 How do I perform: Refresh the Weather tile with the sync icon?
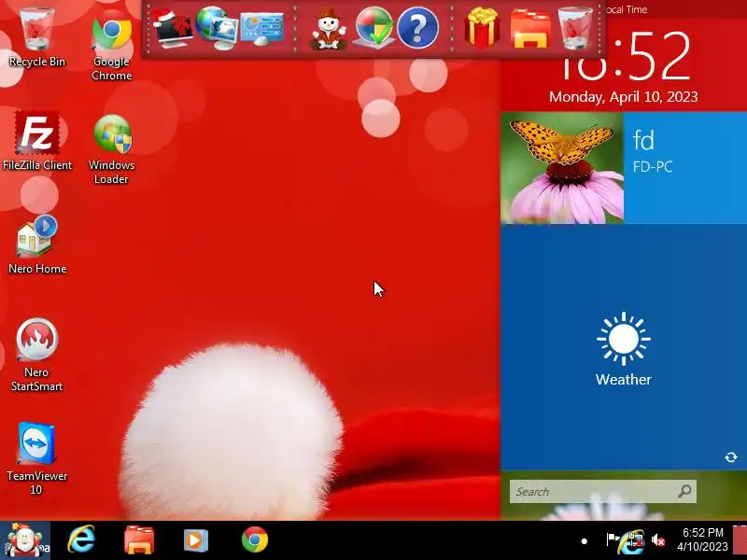coord(731,457)
